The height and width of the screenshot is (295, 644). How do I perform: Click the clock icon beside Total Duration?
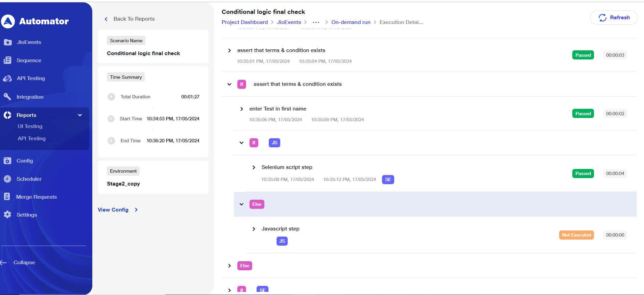111,97
